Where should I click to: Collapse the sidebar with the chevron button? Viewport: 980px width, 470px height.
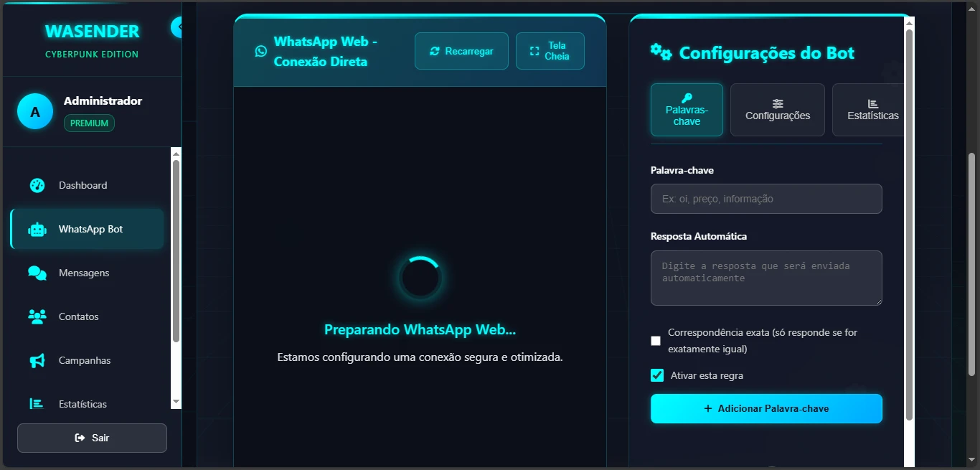[178, 27]
